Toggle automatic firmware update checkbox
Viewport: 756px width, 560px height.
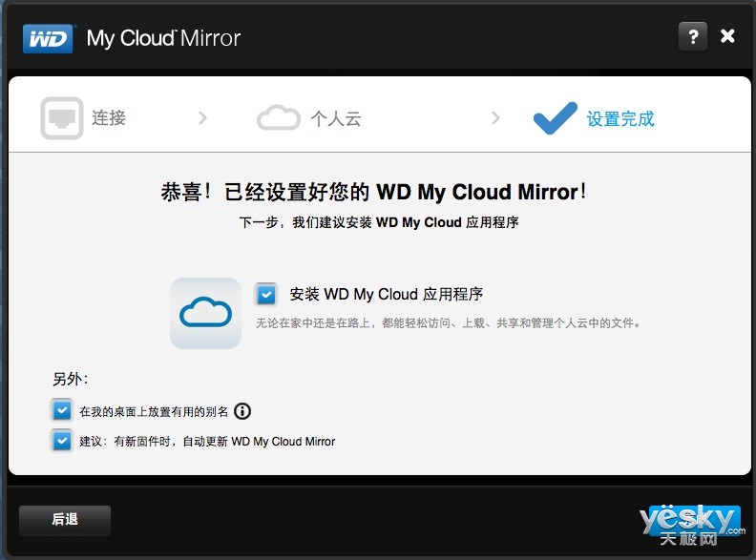[x=62, y=441]
